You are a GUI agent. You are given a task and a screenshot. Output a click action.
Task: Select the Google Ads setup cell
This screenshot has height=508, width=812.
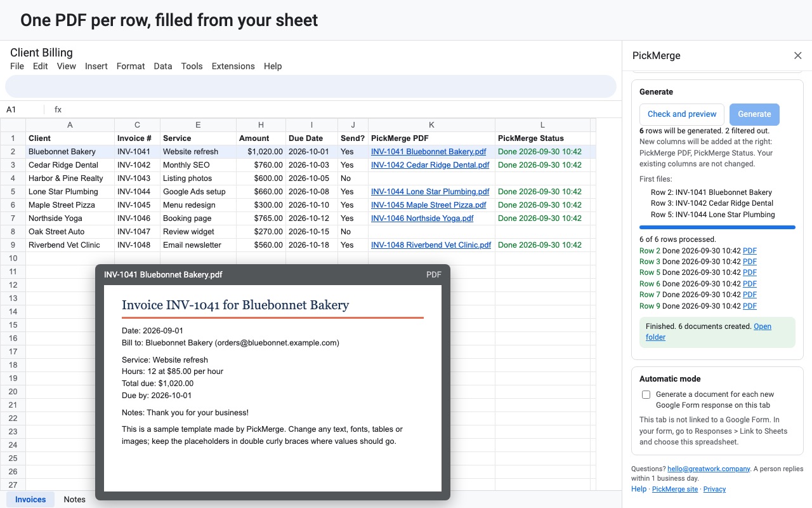pos(198,192)
